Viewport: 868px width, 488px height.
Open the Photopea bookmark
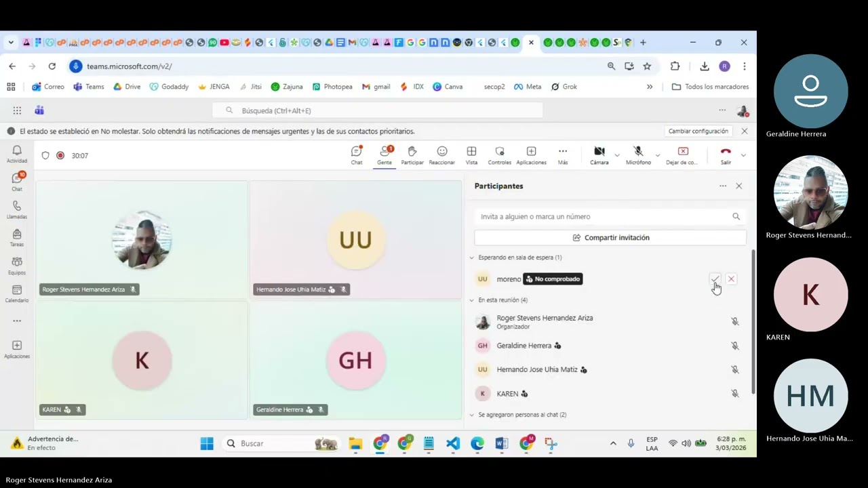[x=332, y=87]
